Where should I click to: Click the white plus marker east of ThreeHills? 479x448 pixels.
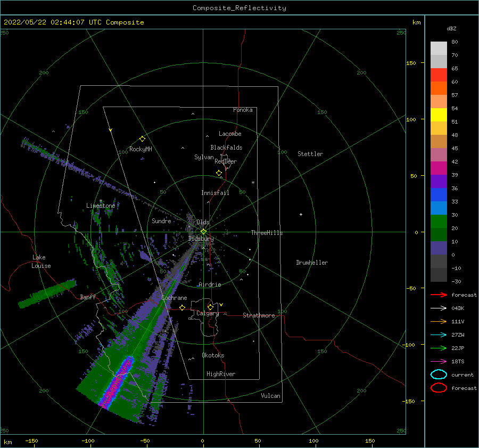point(301,214)
